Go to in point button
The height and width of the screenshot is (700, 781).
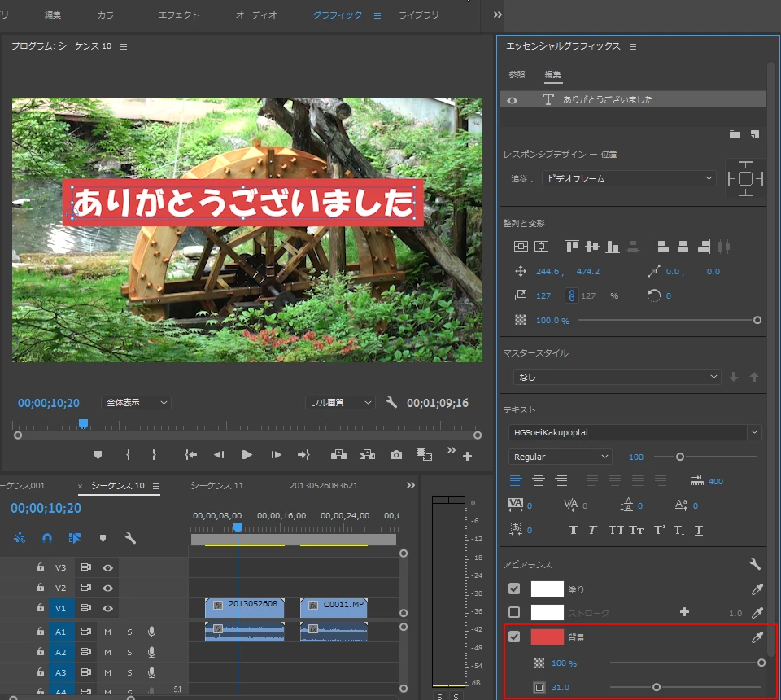[x=190, y=454]
